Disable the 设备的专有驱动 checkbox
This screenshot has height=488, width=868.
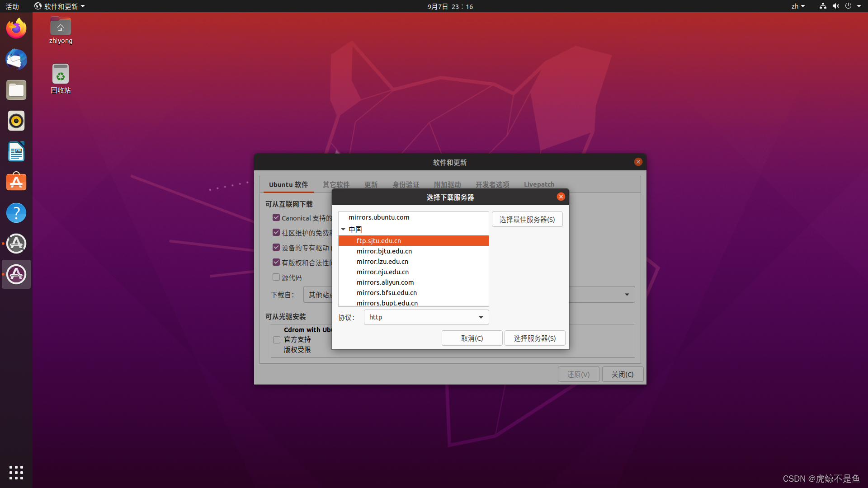[276, 247]
